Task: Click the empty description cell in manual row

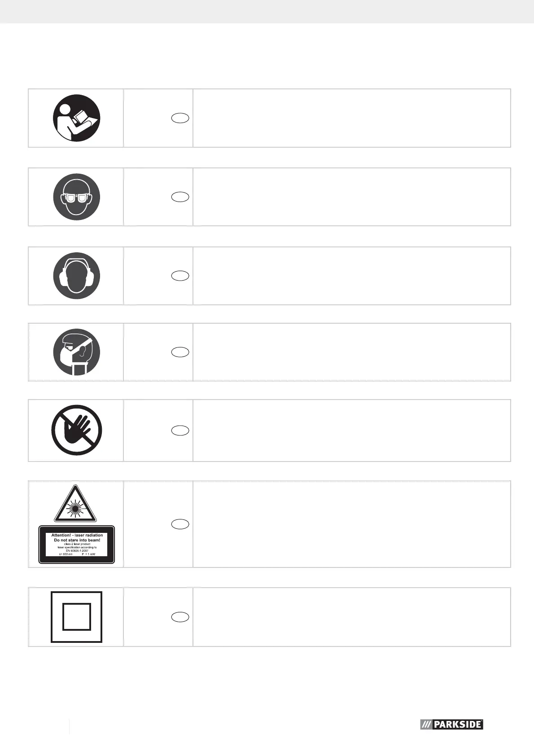Action: tap(351, 118)
